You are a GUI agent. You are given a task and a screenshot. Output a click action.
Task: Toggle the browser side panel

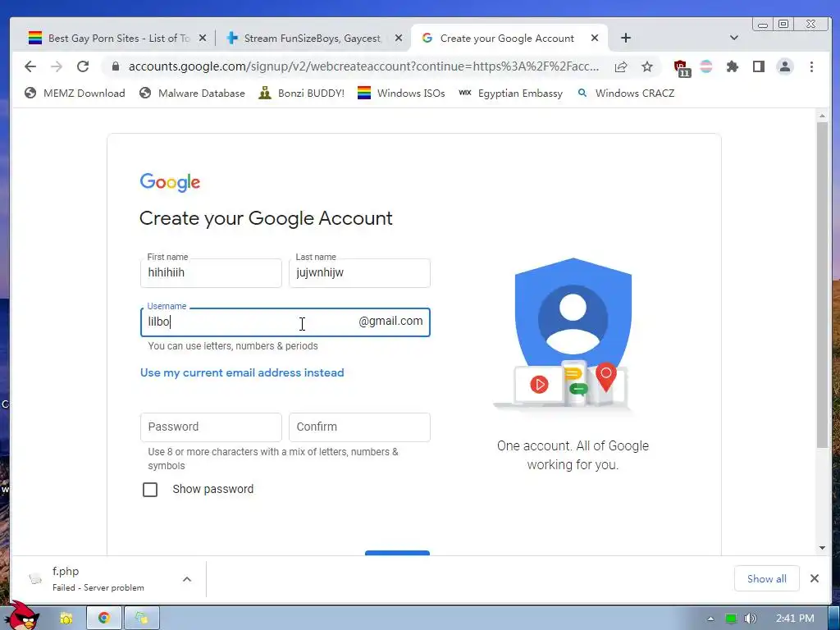[x=759, y=66]
